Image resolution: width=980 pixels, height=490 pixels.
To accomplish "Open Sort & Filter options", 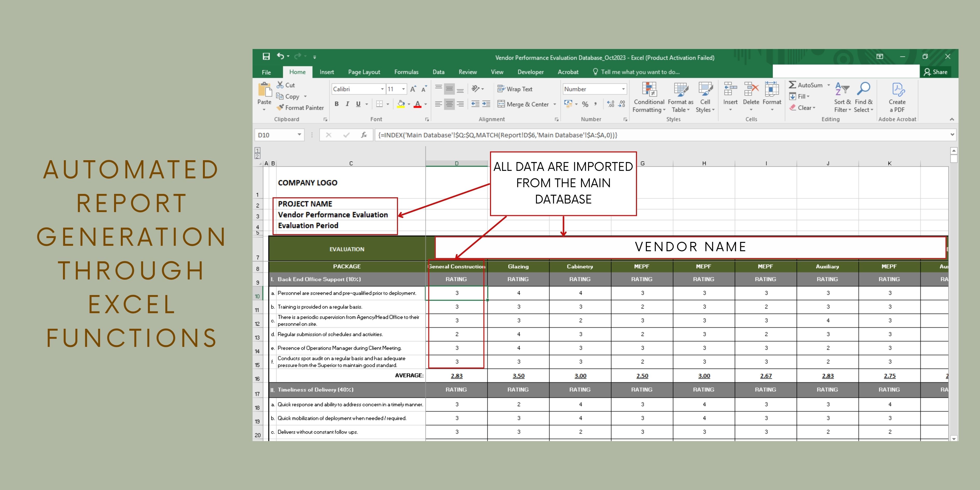I will 842,97.
